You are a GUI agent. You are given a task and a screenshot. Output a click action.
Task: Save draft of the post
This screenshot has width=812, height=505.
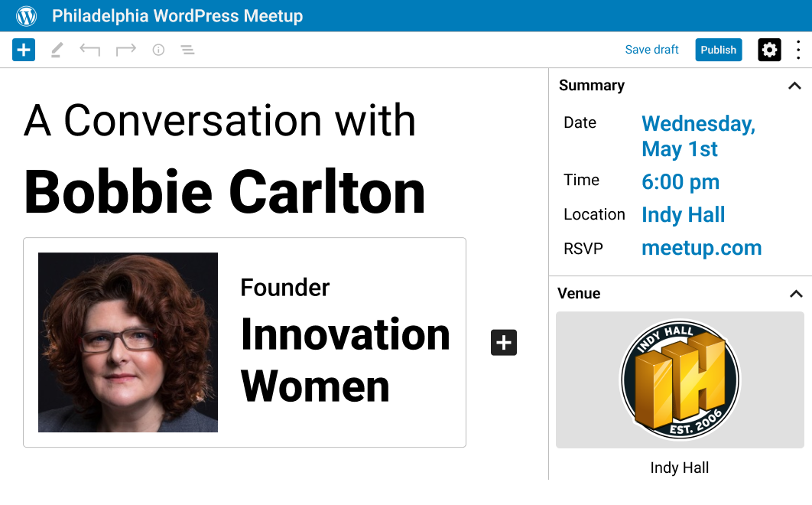pos(651,50)
